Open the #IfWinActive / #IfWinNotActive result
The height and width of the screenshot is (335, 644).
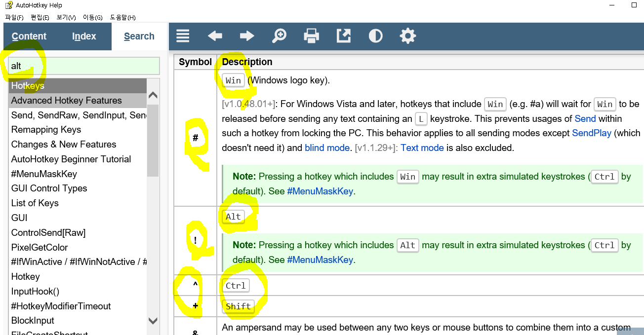[78, 262]
